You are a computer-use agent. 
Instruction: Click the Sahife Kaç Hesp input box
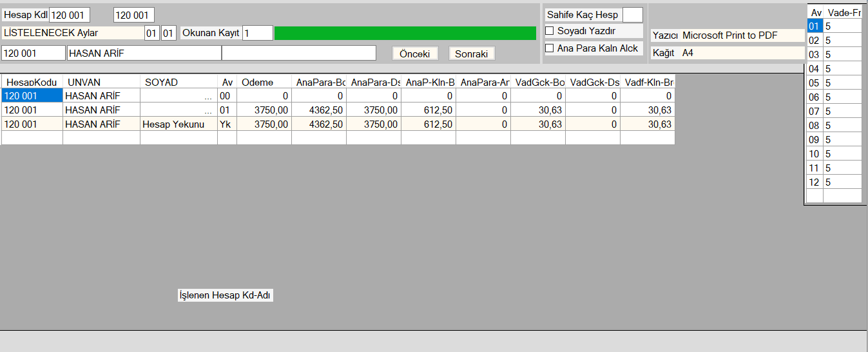[x=633, y=15]
